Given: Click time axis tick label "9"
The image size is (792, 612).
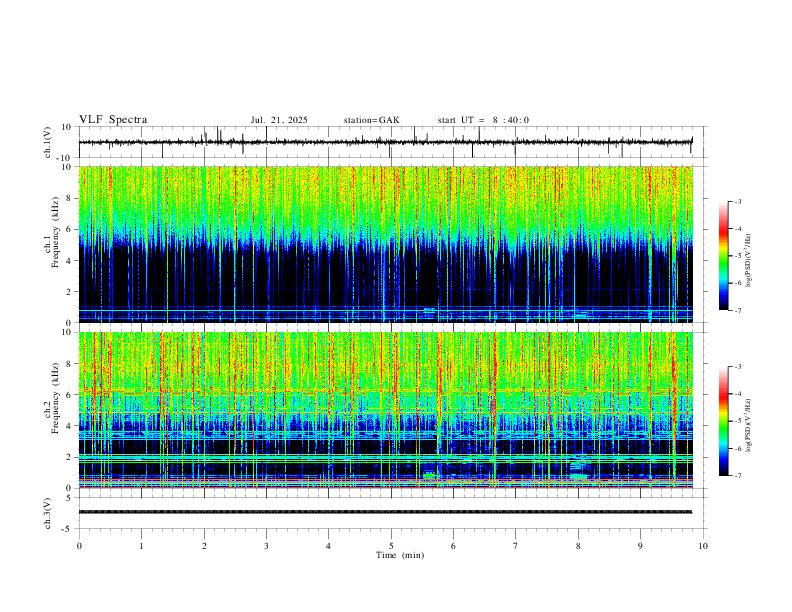Looking at the screenshot, I should 640,546.
